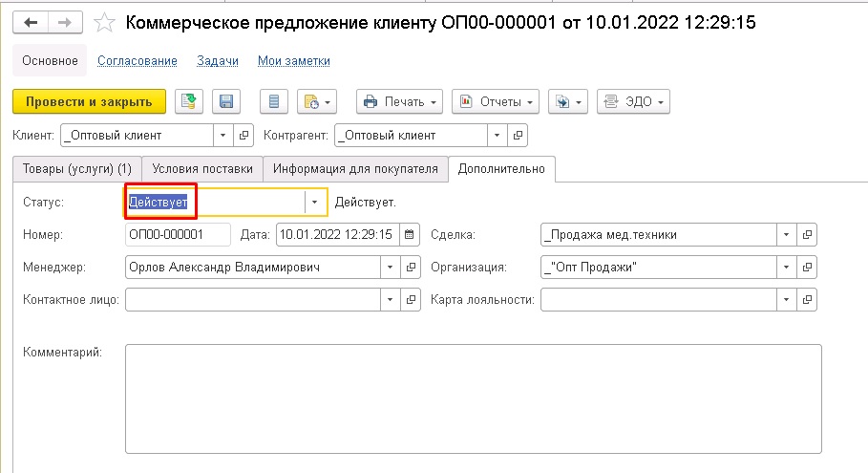The image size is (868, 473).
Task: Open document movements list icon
Action: click(273, 102)
